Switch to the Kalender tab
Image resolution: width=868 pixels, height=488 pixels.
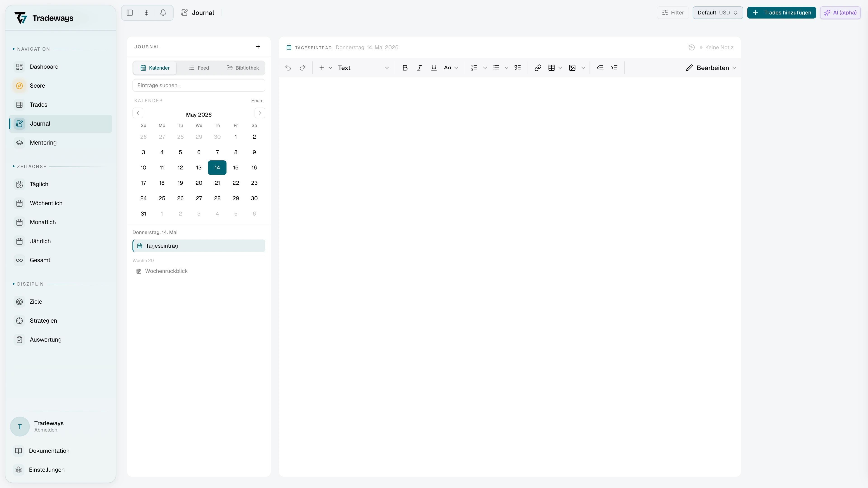pyautogui.click(x=155, y=68)
